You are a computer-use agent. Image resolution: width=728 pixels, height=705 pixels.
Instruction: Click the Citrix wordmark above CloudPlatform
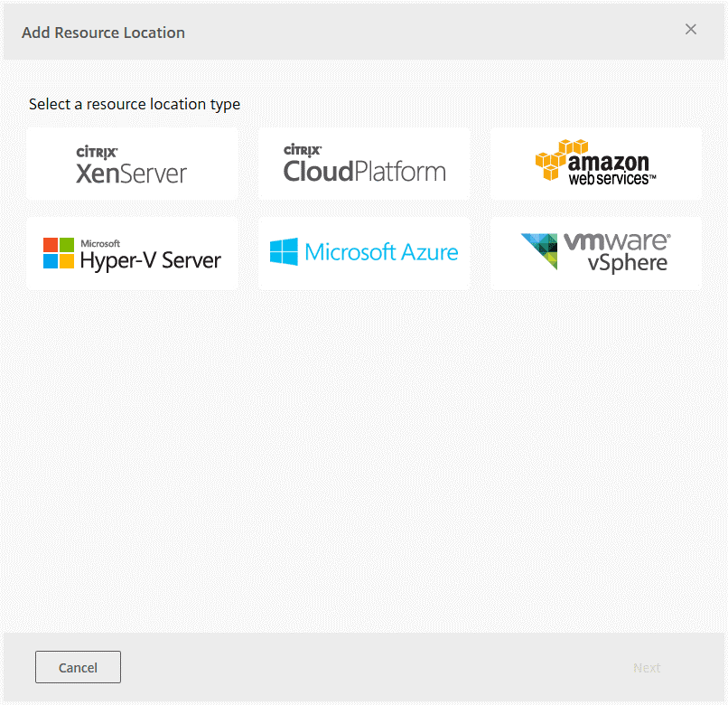click(x=303, y=150)
